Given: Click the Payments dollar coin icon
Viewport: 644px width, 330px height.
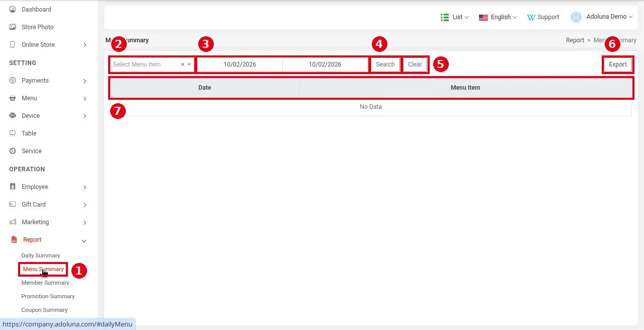Looking at the screenshot, I should (x=13, y=81).
